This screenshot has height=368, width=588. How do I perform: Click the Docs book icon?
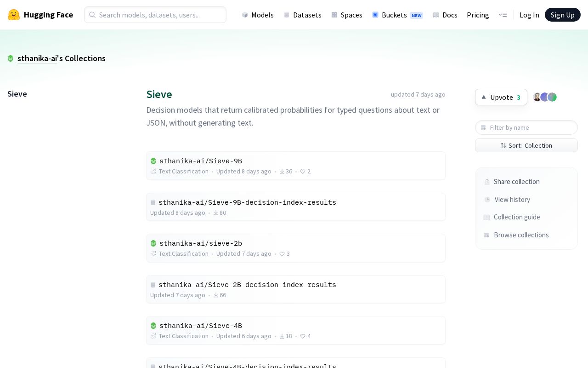pyautogui.click(x=436, y=15)
